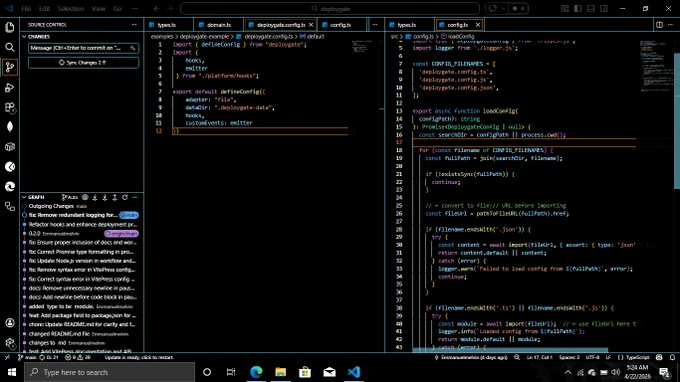
Task: Click Spaces: 2 indentation in status bar
Action: tap(569, 357)
